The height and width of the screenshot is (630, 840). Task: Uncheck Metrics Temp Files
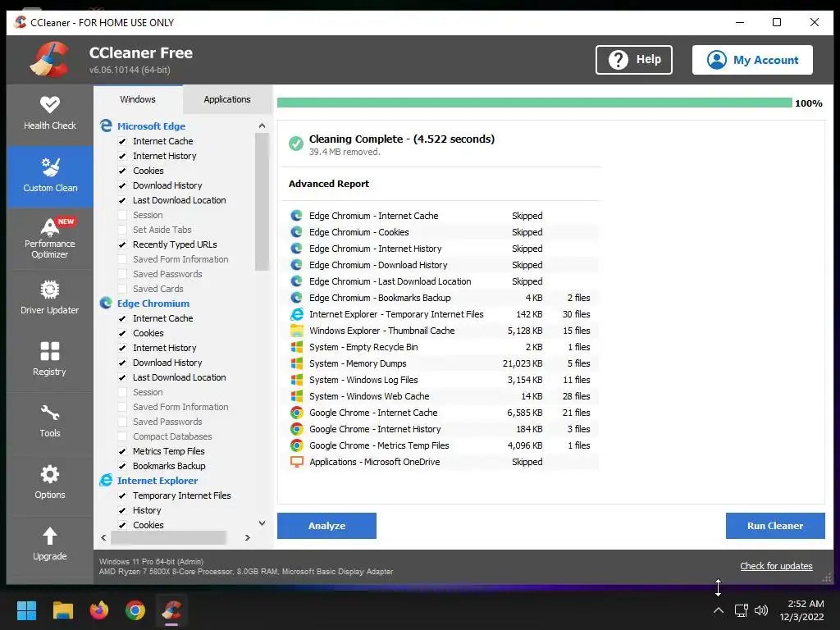(x=122, y=452)
